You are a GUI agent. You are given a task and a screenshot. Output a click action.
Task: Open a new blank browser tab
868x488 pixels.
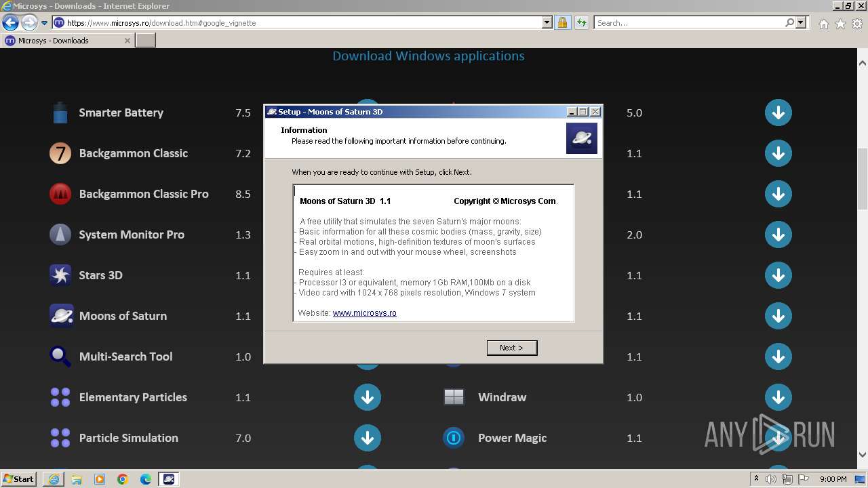click(x=146, y=41)
